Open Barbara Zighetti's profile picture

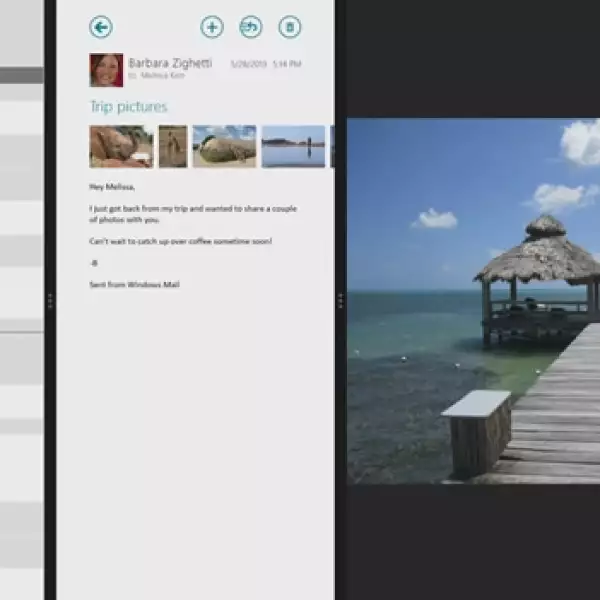(106, 70)
